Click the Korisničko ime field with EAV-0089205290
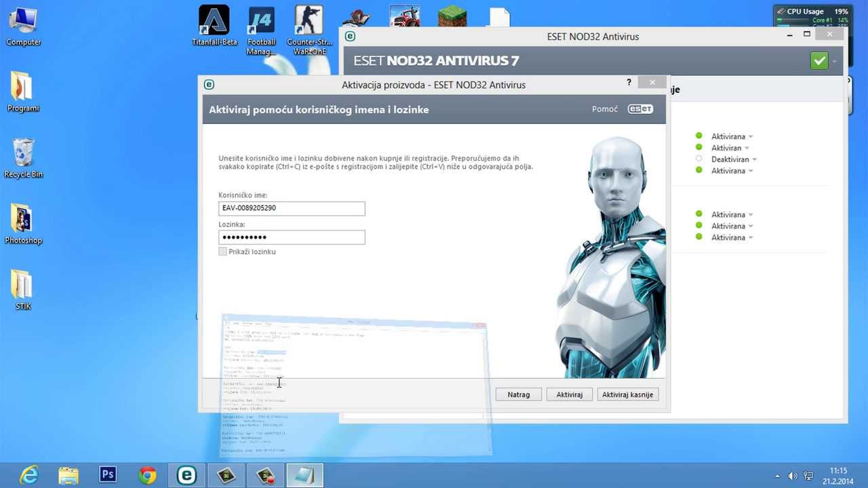 coord(292,208)
